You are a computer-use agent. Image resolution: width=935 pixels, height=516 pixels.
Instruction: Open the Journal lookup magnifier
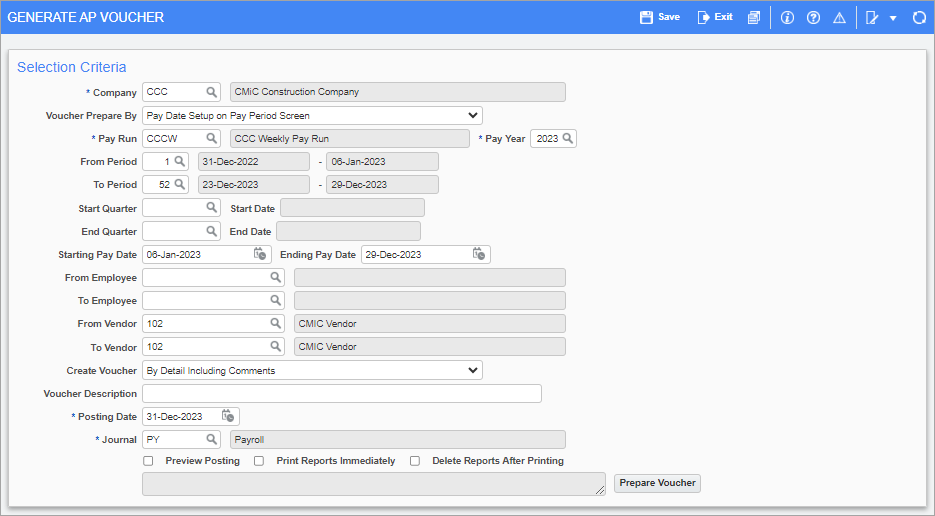(x=212, y=439)
